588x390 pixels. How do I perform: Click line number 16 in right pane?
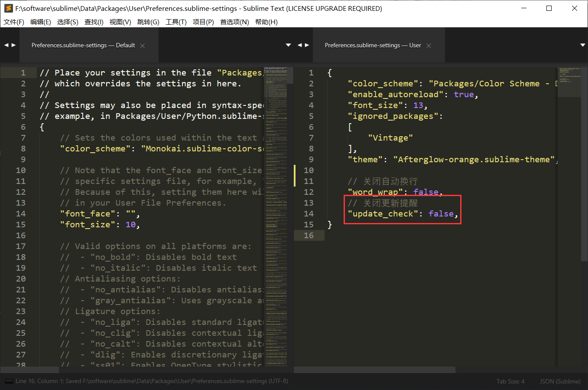[309, 236]
